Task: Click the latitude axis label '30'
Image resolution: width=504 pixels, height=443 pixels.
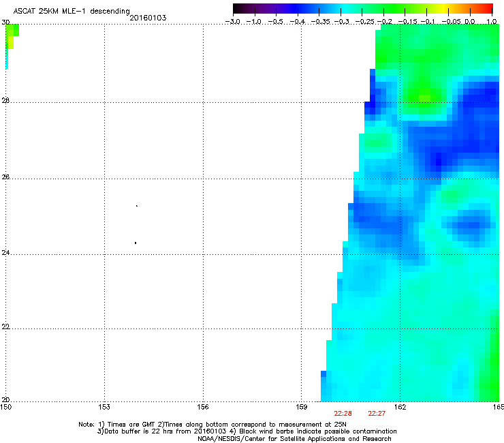Action: click(5, 22)
